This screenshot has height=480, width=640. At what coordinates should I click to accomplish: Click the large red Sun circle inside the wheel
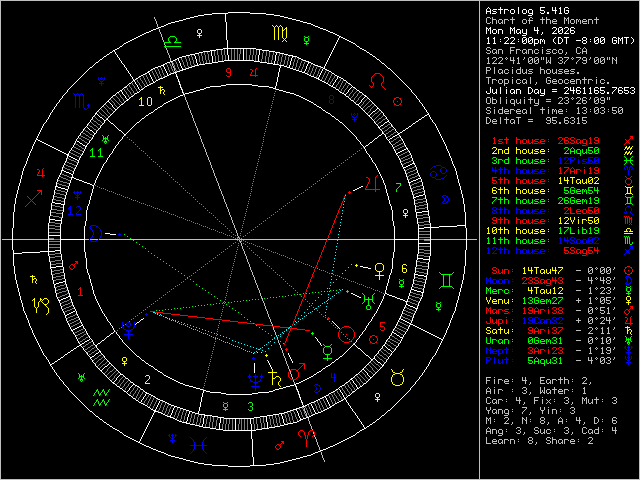347,334
